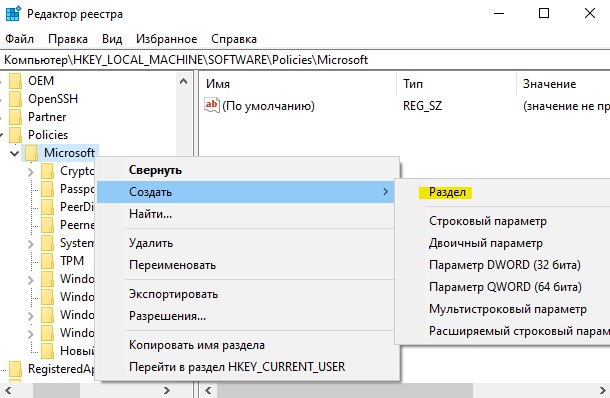Click the tree pane horizontal scrollbar thumb
This screenshot has height=398, width=610.
click(56, 390)
